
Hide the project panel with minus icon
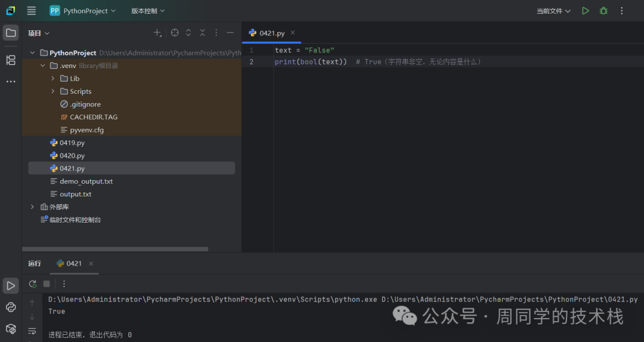click(x=230, y=33)
